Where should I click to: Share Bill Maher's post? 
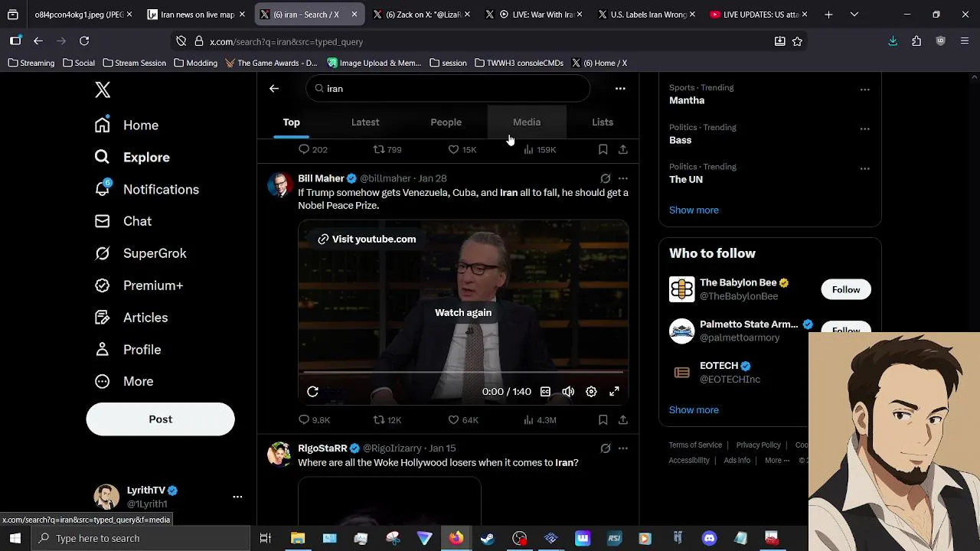coord(623,420)
